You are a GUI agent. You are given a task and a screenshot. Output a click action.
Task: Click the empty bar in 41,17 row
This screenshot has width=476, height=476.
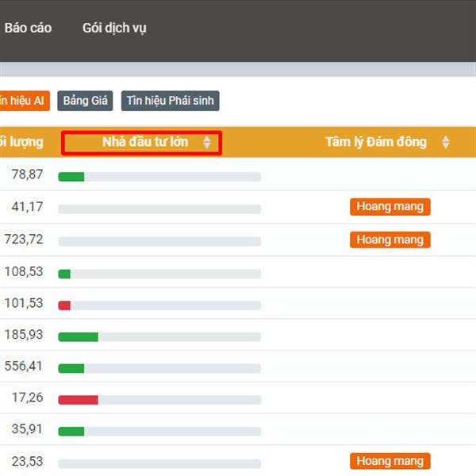click(x=159, y=209)
